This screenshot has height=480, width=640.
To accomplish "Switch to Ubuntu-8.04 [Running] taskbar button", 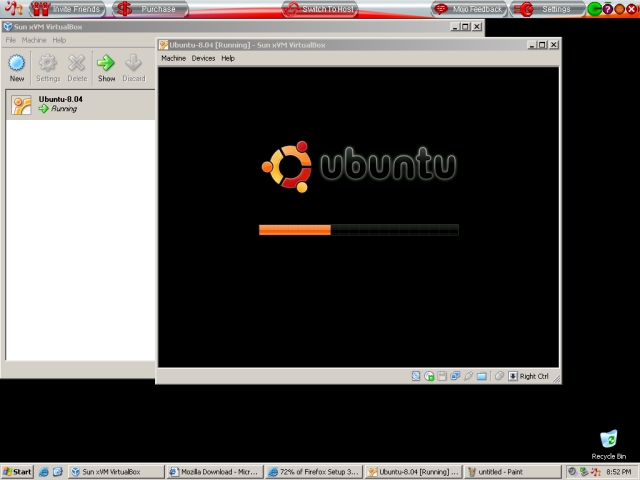I will point(413,472).
